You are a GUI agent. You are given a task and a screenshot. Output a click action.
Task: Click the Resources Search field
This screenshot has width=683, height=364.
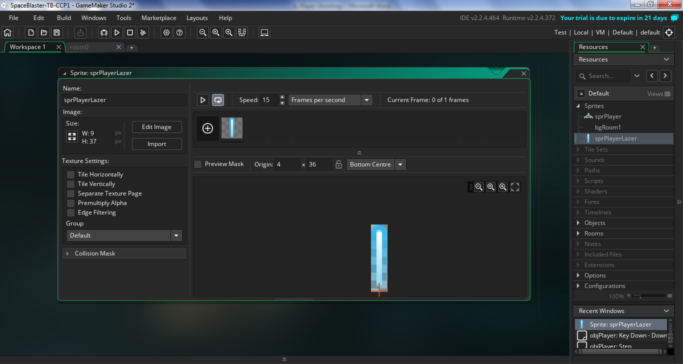[603, 76]
